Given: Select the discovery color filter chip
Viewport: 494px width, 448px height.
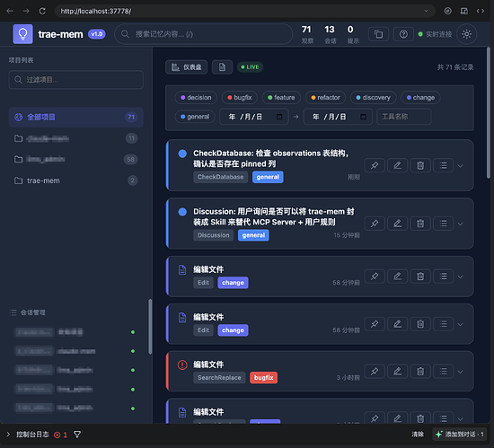Looking at the screenshot, I should (x=373, y=98).
